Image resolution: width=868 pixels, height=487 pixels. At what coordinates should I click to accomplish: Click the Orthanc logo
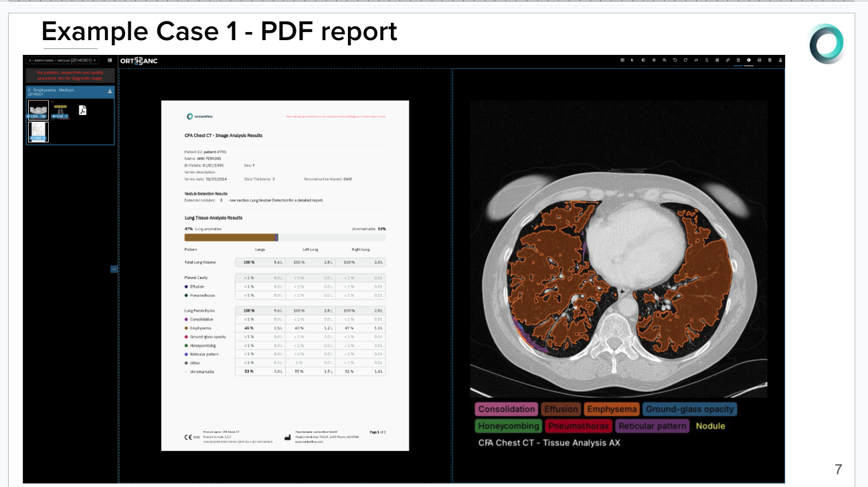pos(140,61)
